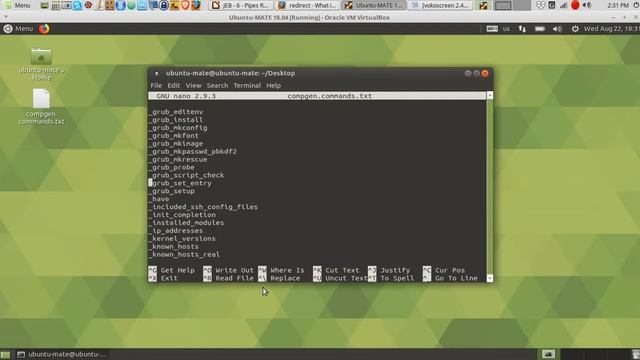The width and height of the screenshot is (640, 360).
Task: Open the host volume speaker icon
Action: [587, 5]
